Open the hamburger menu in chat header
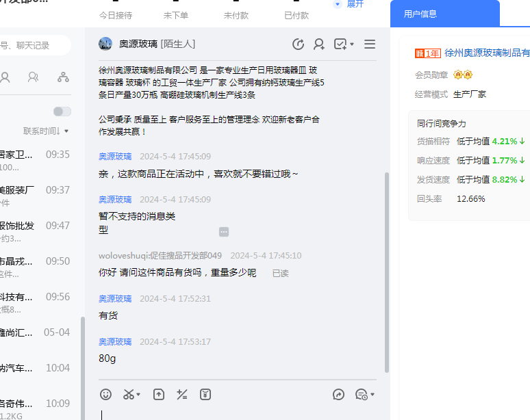Image resolution: width=530 pixels, height=420 pixels. click(x=370, y=44)
